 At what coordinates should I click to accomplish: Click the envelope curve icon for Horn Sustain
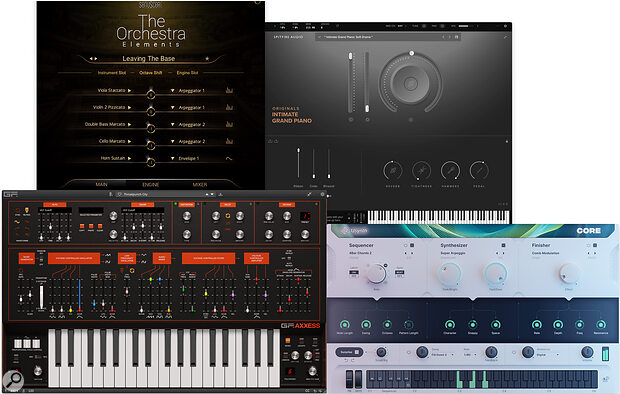coord(229,158)
